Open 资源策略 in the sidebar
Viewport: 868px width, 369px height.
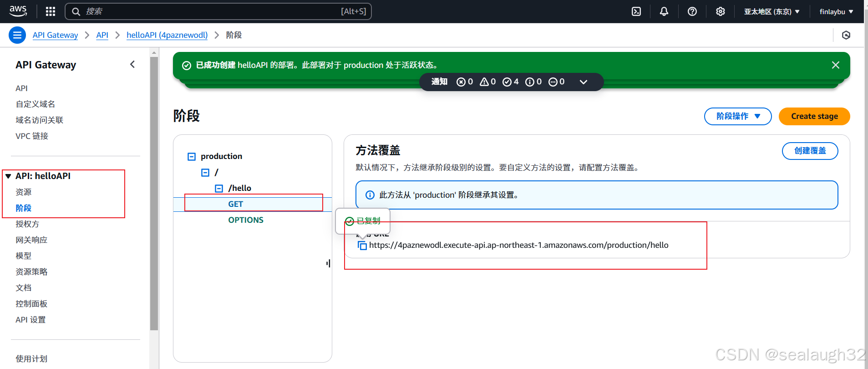tap(31, 272)
